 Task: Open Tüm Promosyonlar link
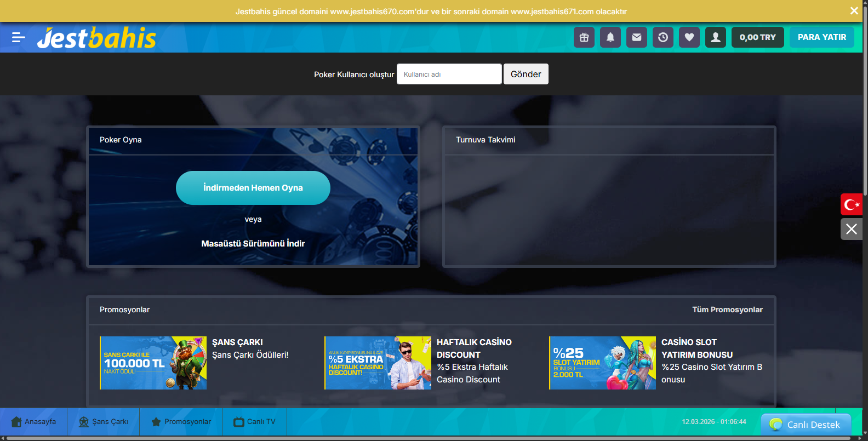727,310
